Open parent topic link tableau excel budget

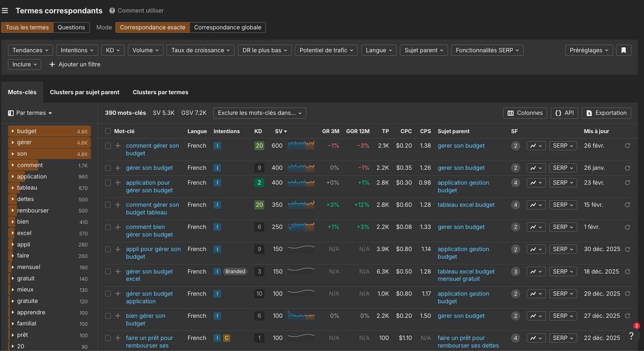[x=466, y=205]
